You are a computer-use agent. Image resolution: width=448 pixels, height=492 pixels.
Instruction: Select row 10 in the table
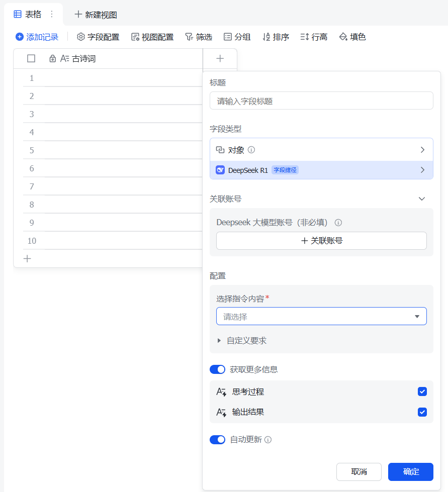click(x=32, y=241)
